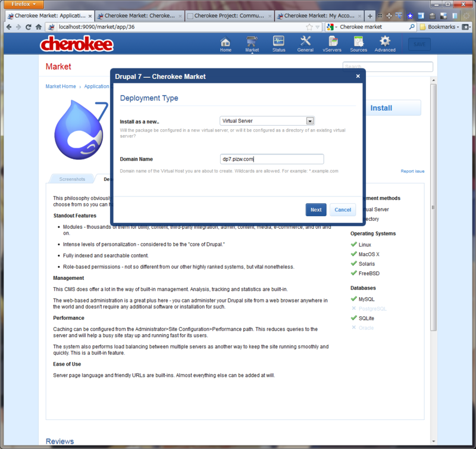Click the Next button
The height and width of the screenshot is (449, 476).
316,210
